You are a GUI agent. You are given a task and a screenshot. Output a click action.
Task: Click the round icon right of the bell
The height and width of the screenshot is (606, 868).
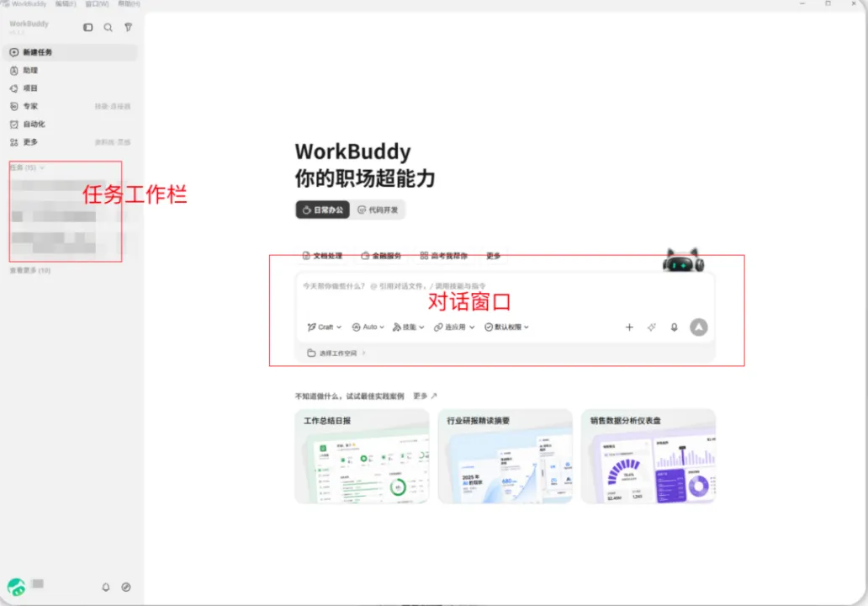[x=126, y=587]
